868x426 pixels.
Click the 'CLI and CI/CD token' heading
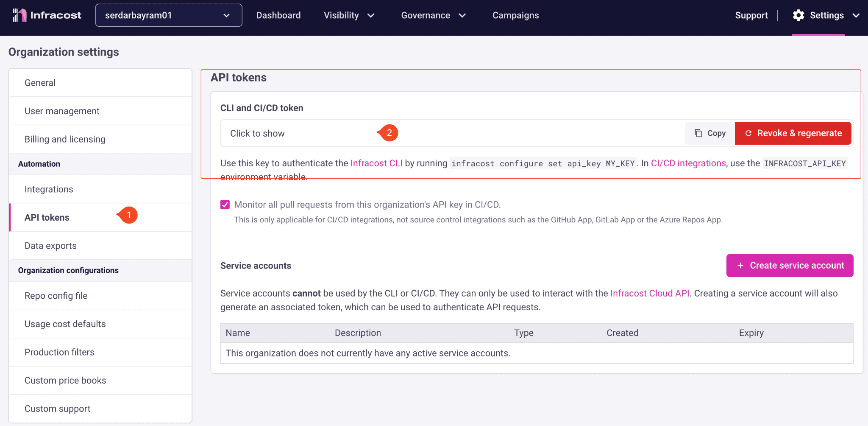click(x=262, y=108)
